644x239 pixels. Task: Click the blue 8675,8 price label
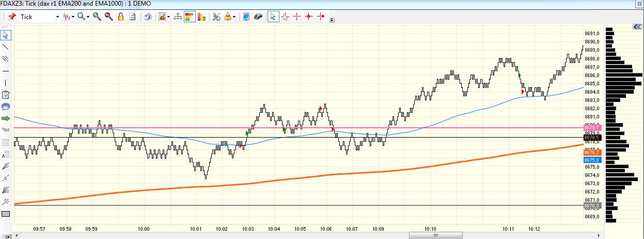click(592, 160)
